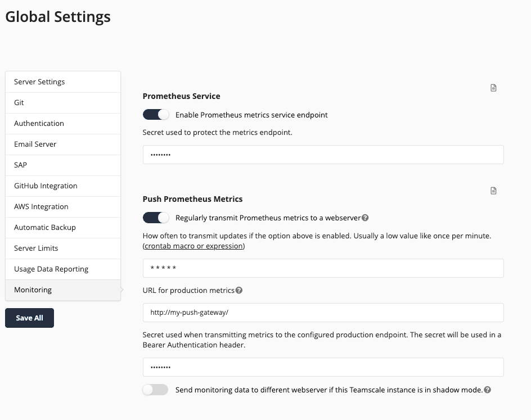
Task: Select Usage Data Reporting in sidebar
Action: click(x=63, y=269)
